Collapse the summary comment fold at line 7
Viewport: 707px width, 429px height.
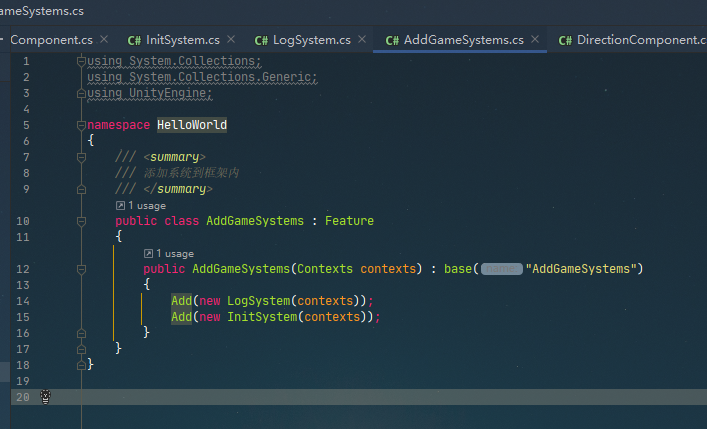point(81,157)
